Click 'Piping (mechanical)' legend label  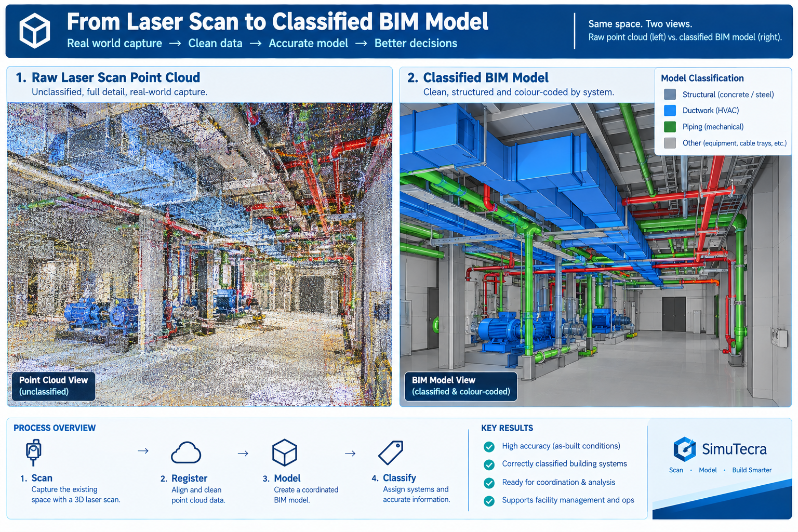click(713, 127)
